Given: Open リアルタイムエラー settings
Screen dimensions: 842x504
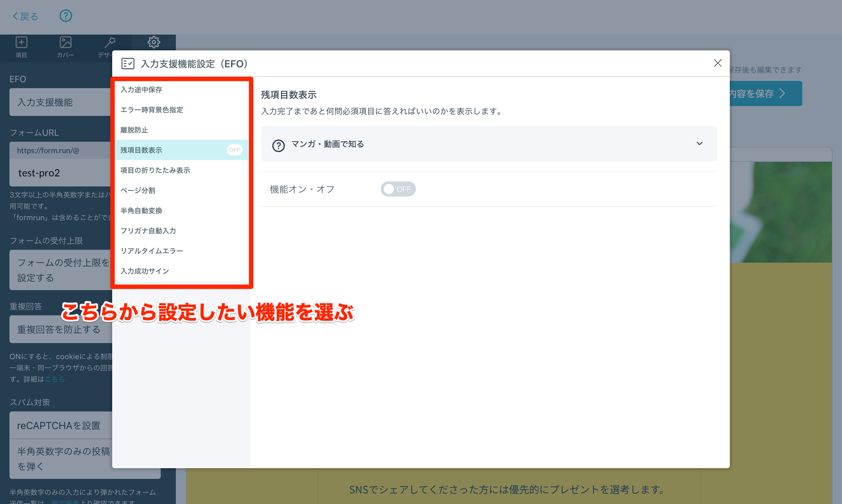Looking at the screenshot, I should 152,251.
